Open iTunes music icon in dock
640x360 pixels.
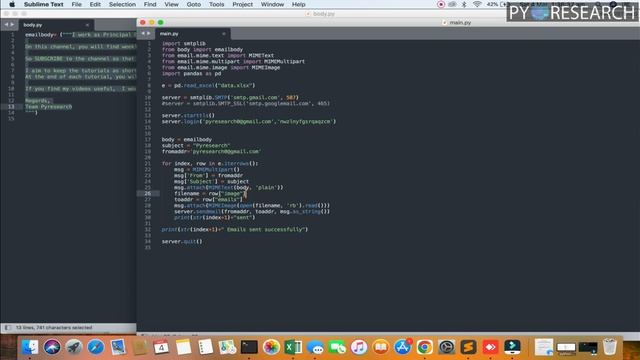click(359, 347)
